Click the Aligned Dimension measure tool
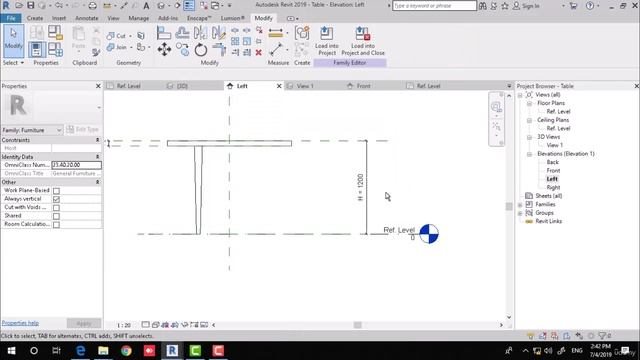 (x=276, y=33)
